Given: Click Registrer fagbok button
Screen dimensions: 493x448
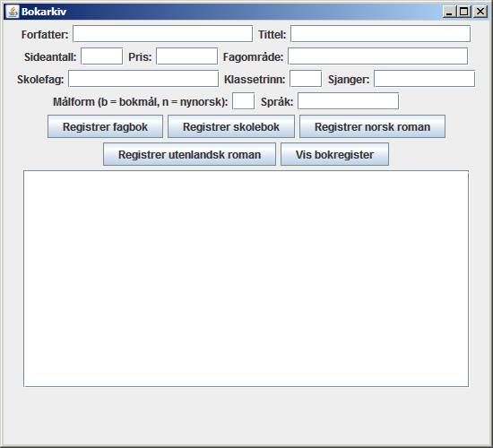Looking at the screenshot, I should 106,126.
